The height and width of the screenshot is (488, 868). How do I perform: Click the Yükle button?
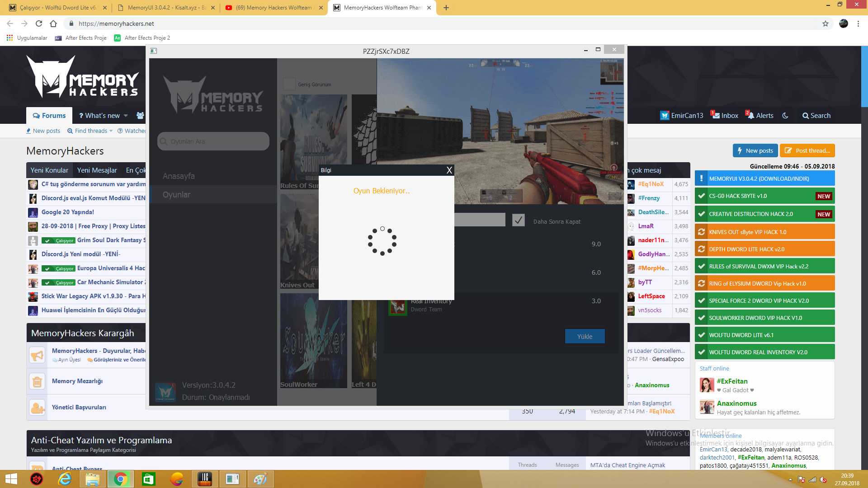coord(585,337)
